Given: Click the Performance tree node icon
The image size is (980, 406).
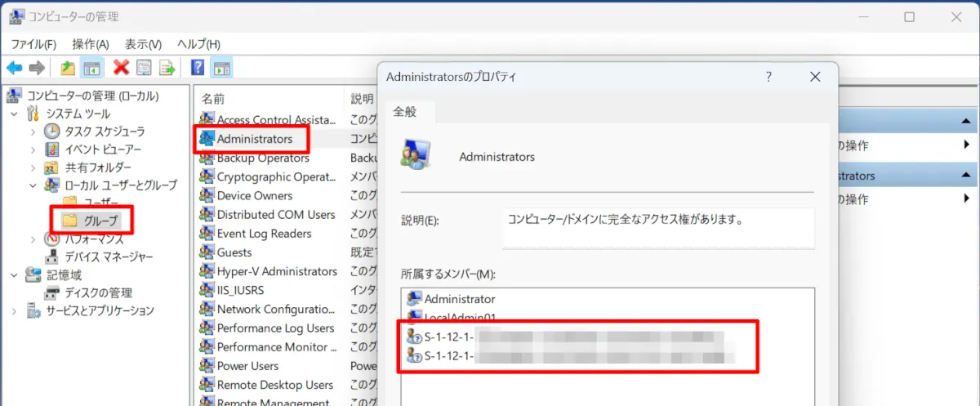Looking at the screenshot, I should (x=51, y=239).
